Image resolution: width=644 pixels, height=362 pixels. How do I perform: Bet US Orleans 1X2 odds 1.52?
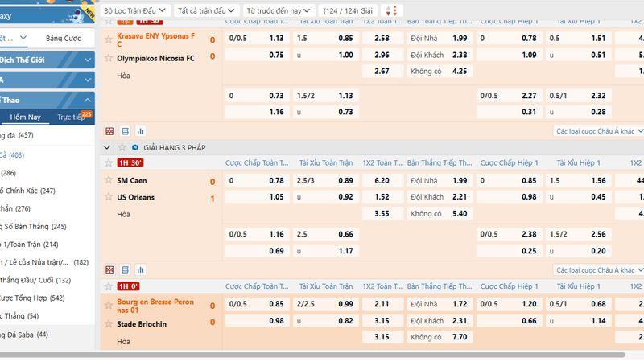tap(382, 197)
